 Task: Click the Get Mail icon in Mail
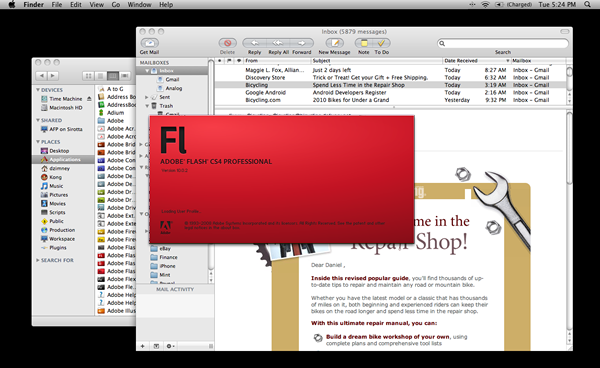(150, 43)
